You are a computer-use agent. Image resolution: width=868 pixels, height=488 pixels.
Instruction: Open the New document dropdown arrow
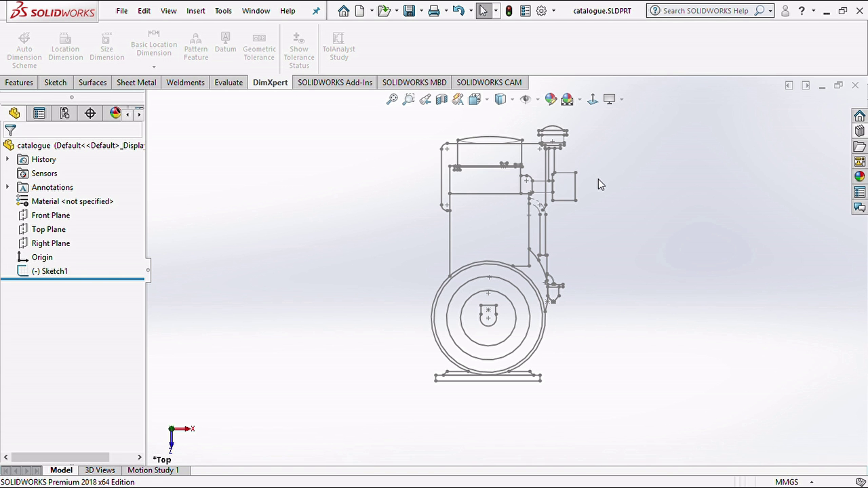(371, 11)
